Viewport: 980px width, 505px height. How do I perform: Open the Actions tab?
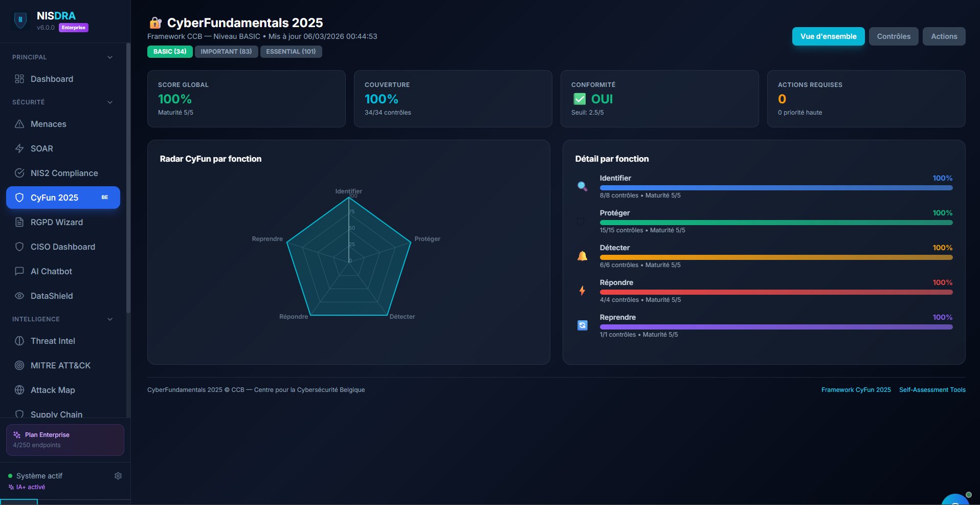tap(944, 36)
